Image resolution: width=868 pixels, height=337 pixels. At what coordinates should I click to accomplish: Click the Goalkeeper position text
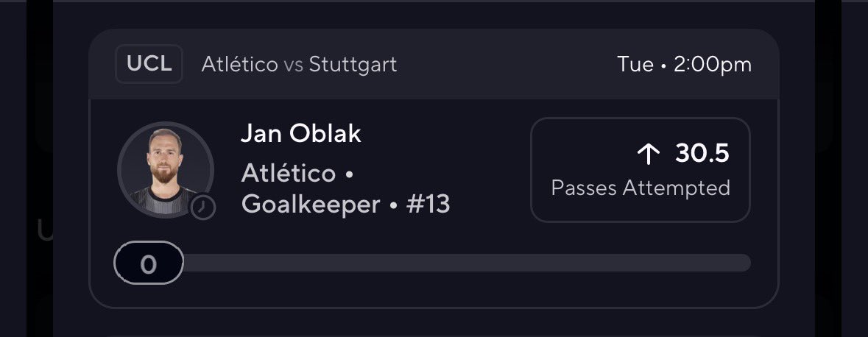point(311,205)
